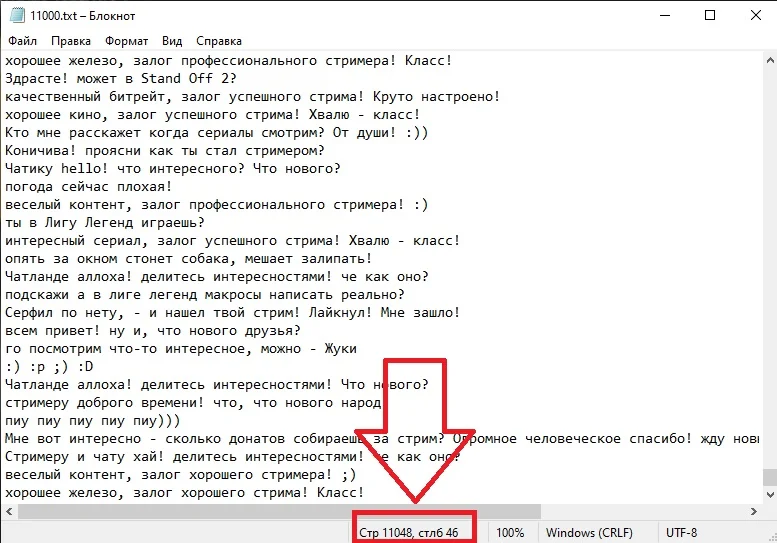The height and width of the screenshot is (543, 777).
Task: Click line ':) :p ;) :D'
Action: coord(49,367)
